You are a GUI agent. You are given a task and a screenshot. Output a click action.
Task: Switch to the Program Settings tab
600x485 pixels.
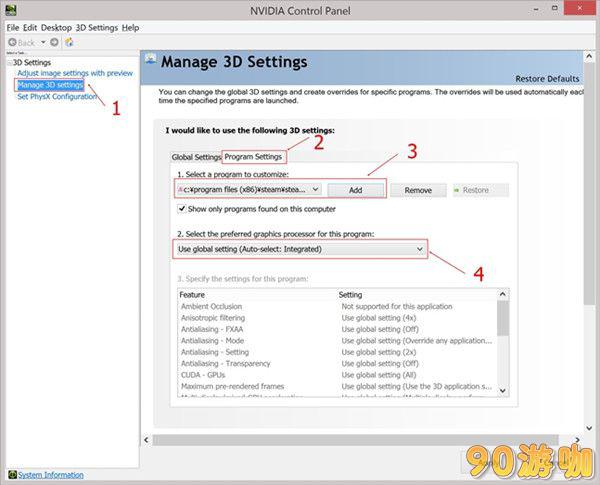(253, 157)
